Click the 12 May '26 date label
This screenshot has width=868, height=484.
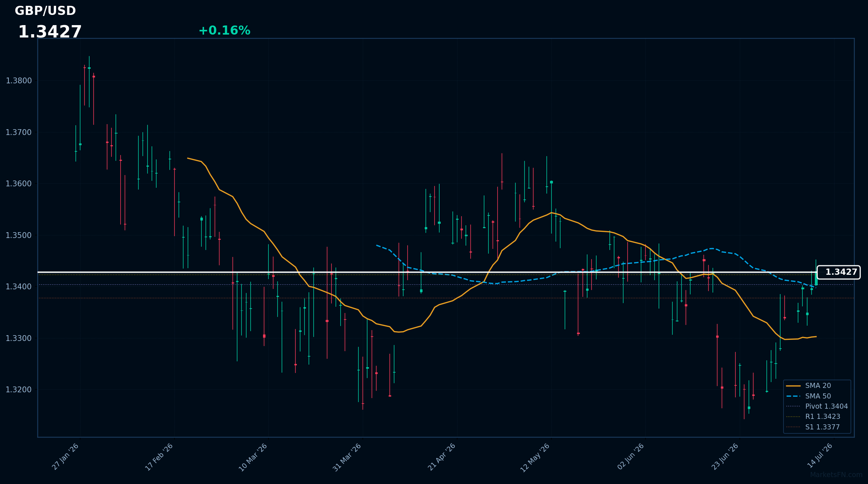535,458
